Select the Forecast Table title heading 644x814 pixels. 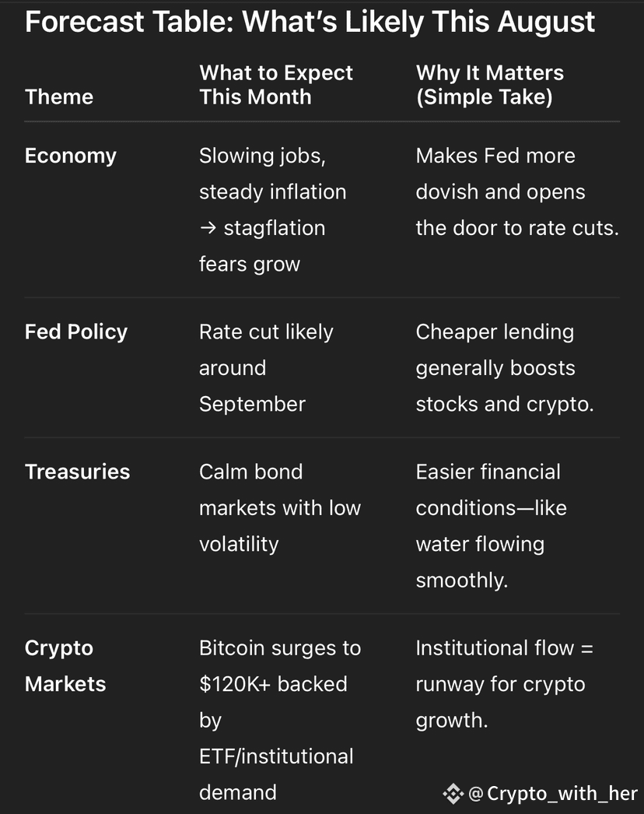(x=310, y=22)
